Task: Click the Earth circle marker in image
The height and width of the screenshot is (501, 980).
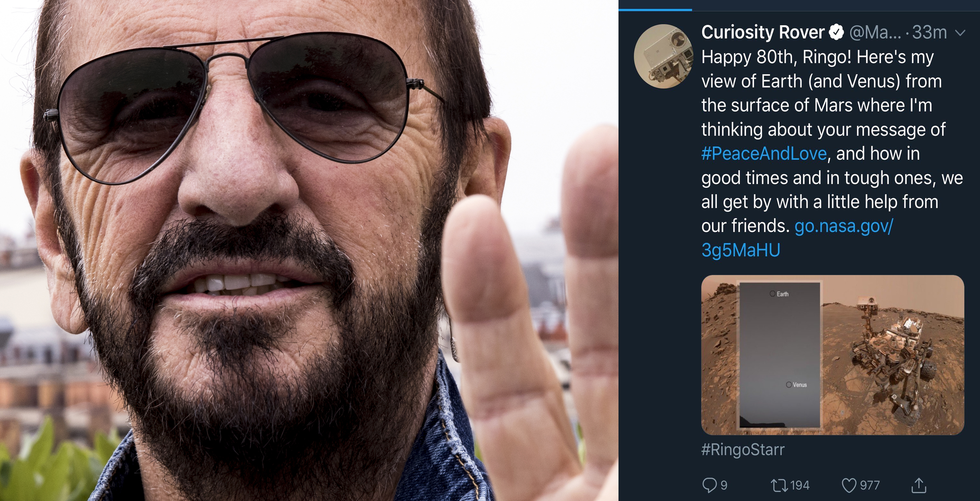Action: pos(772,293)
